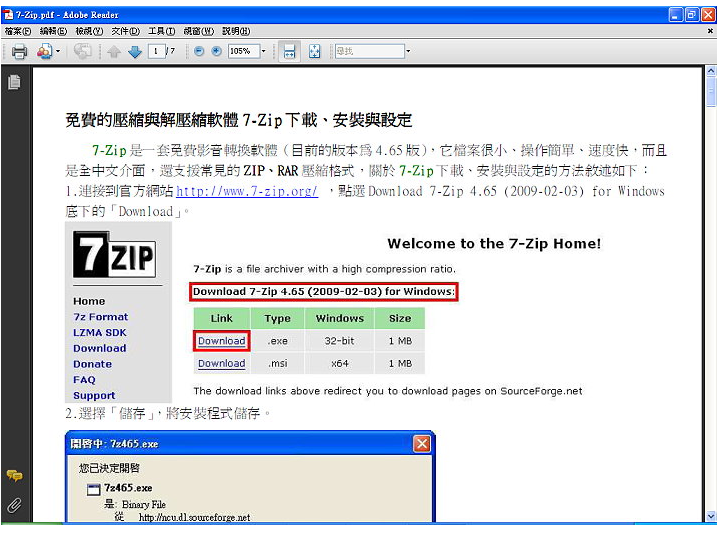Open the 視窗(W) Window menu
The width and height of the screenshot is (727, 533).
tap(198, 31)
